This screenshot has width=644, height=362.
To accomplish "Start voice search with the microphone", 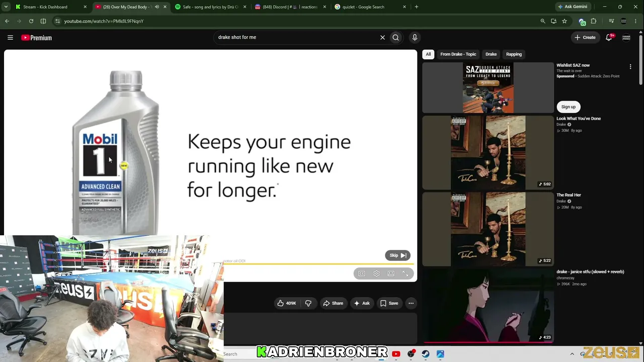I will [415, 37].
